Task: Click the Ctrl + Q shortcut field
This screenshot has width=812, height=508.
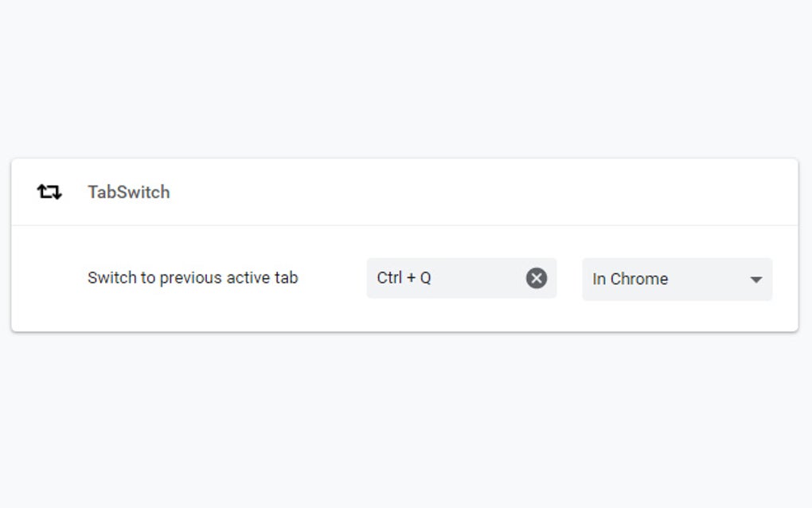Action: (446, 278)
